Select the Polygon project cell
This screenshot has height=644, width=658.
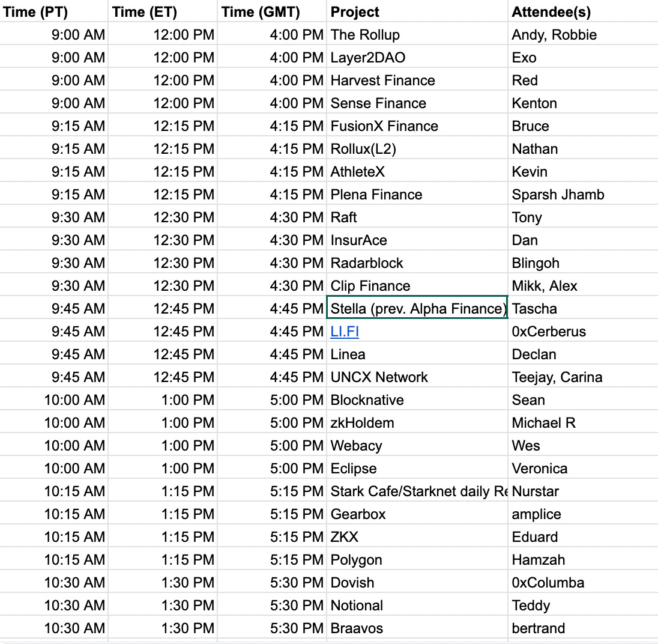(417, 559)
